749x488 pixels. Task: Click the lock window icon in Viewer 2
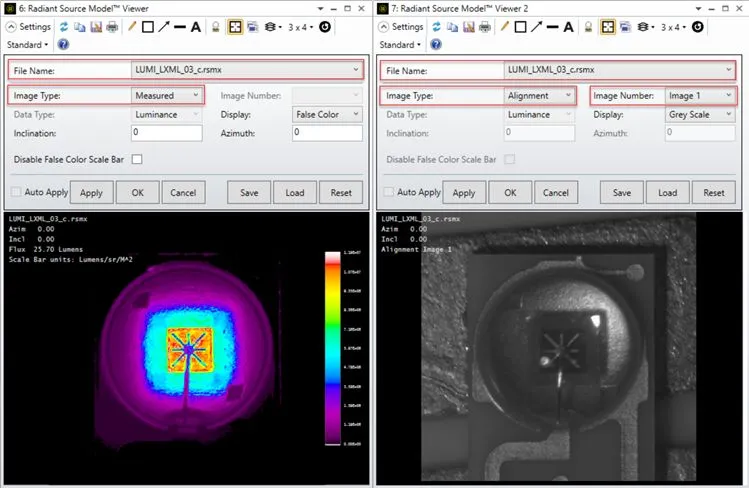pos(589,27)
